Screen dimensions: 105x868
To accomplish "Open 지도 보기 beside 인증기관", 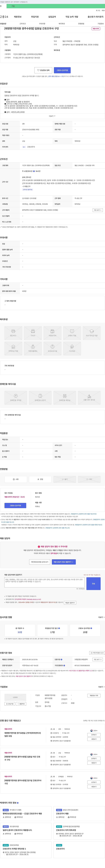I will coord(98,659).
